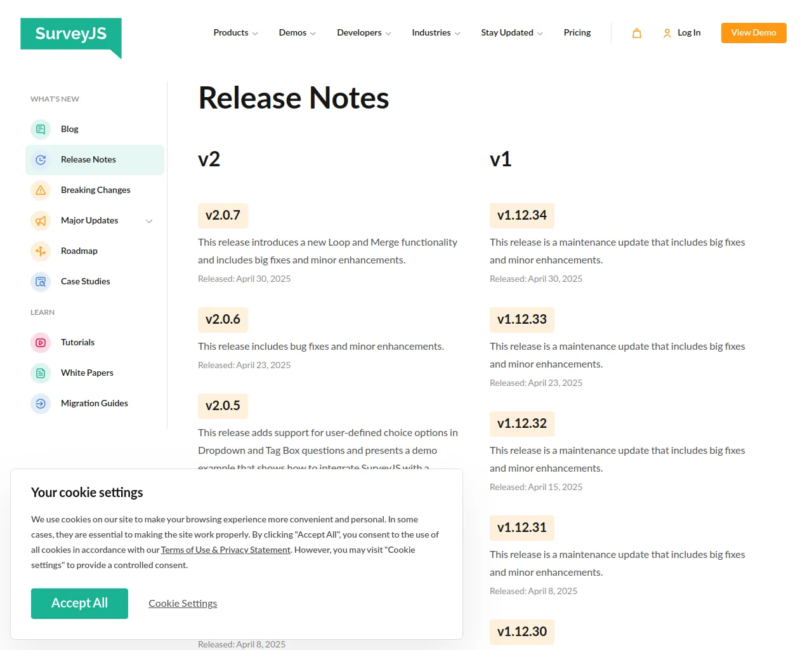Viewport: 812px width, 650px height.
Task: Open the v2.0.5 release notes
Action: [223, 406]
